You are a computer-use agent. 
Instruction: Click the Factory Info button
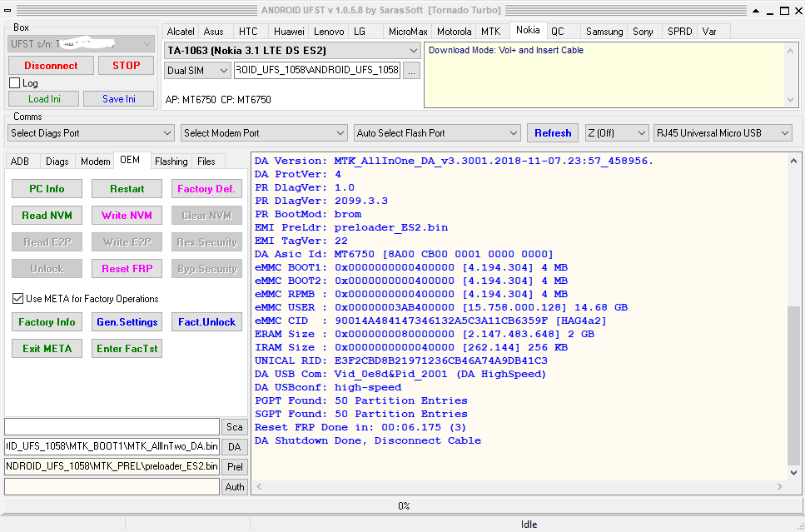tap(47, 322)
